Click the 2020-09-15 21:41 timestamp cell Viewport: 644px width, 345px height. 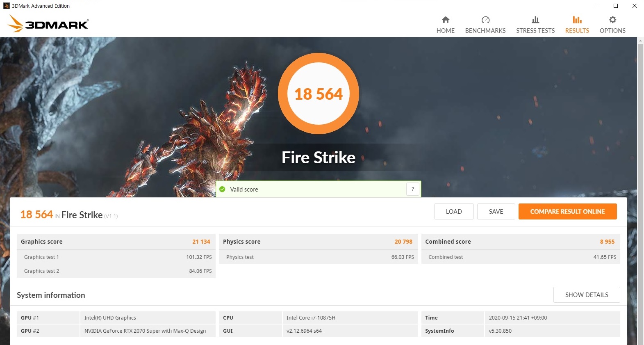pos(552,318)
